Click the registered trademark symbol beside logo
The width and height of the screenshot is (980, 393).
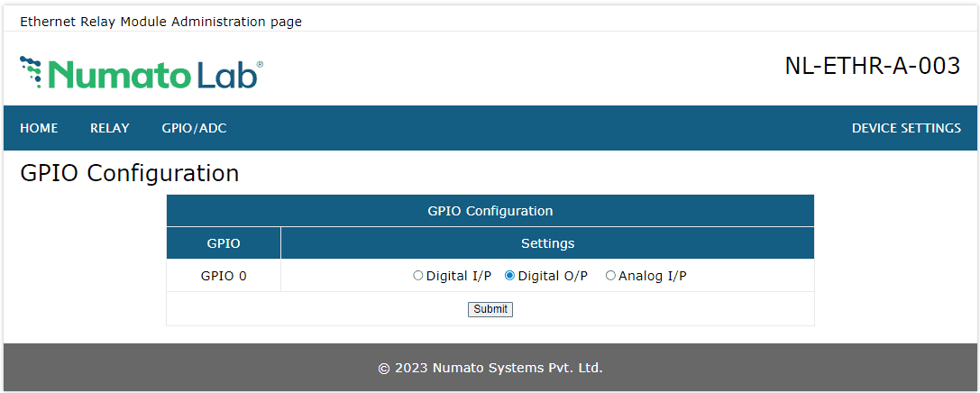click(x=261, y=65)
